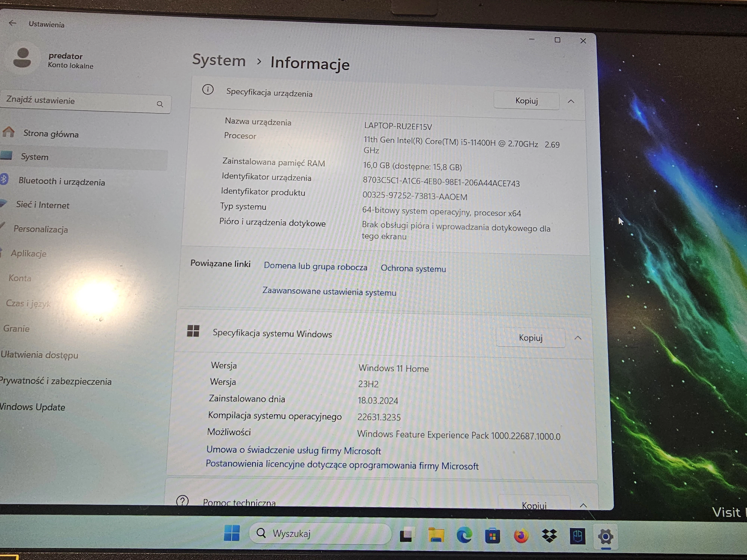
Task: Open the Windows Start menu
Action: click(232, 533)
